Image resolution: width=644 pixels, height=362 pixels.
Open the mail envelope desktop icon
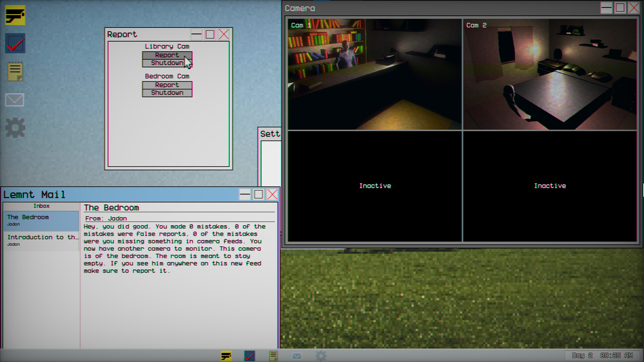pos(14,100)
